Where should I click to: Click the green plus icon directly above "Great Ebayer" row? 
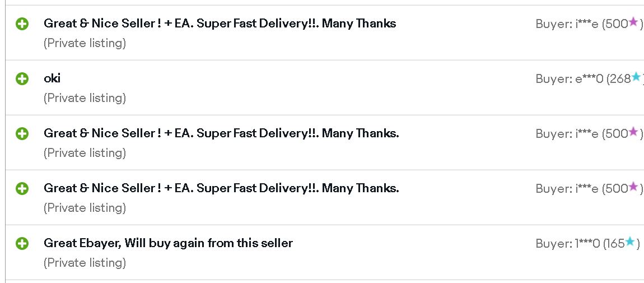[x=22, y=188]
